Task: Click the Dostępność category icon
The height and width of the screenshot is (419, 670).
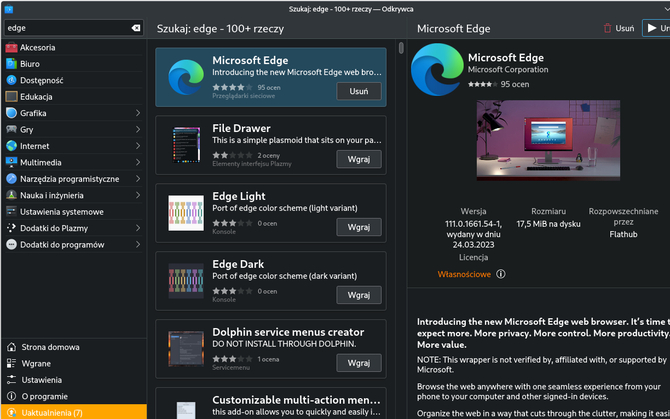Action: (x=12, y=80)
